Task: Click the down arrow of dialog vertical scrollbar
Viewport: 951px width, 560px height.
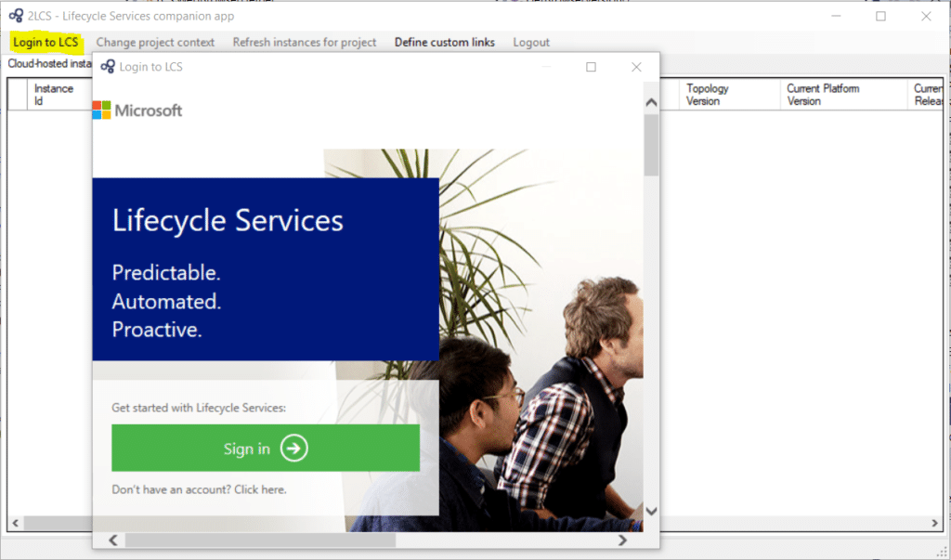Action: point(651,511)
